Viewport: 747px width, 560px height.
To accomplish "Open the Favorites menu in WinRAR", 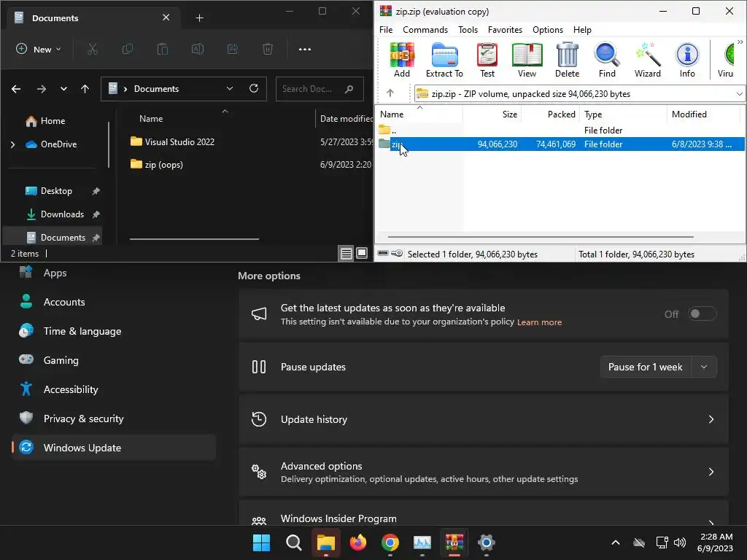I will pos(505,29).
